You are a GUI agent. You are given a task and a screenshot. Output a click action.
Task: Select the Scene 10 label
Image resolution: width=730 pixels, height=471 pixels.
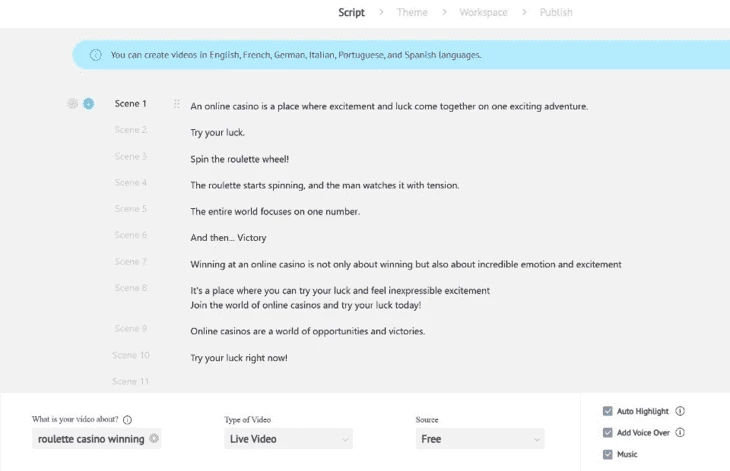[131, 355]
